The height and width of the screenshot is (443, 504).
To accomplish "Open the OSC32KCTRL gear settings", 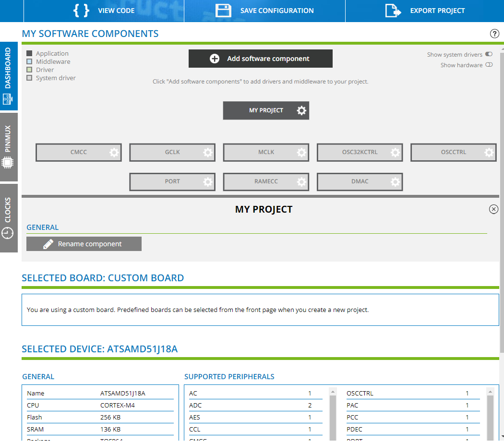I will point(395,152).
